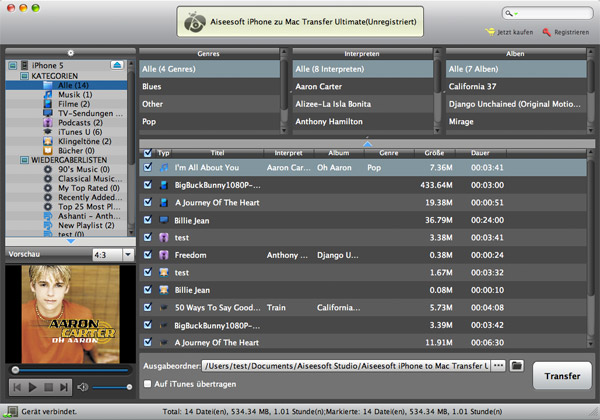Select TV-Sendungen category icon
Screen dimensions: 600x420
(48, 113)
